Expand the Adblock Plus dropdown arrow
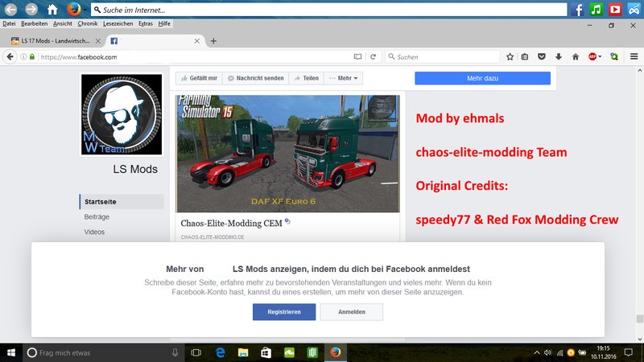 pyautogui.click(x=600, y=56)
